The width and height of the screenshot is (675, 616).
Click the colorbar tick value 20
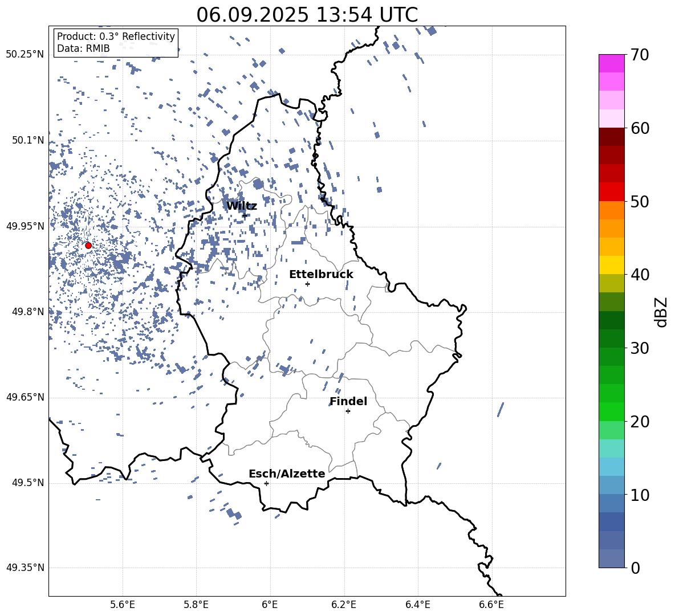coord(639,422)
